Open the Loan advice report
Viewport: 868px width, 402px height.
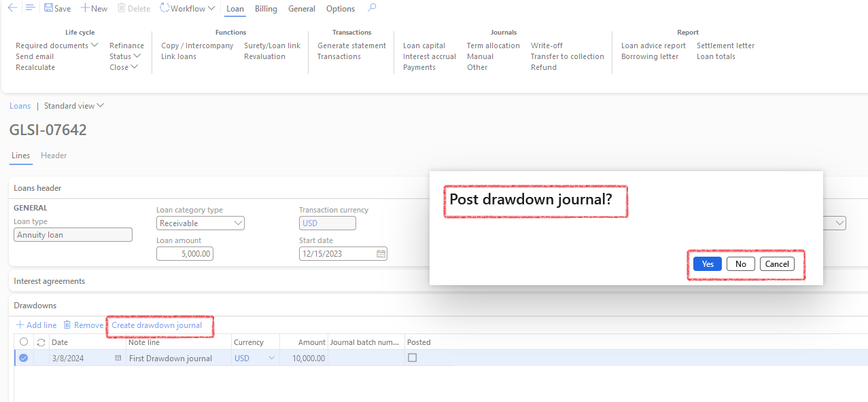(654, 45)
